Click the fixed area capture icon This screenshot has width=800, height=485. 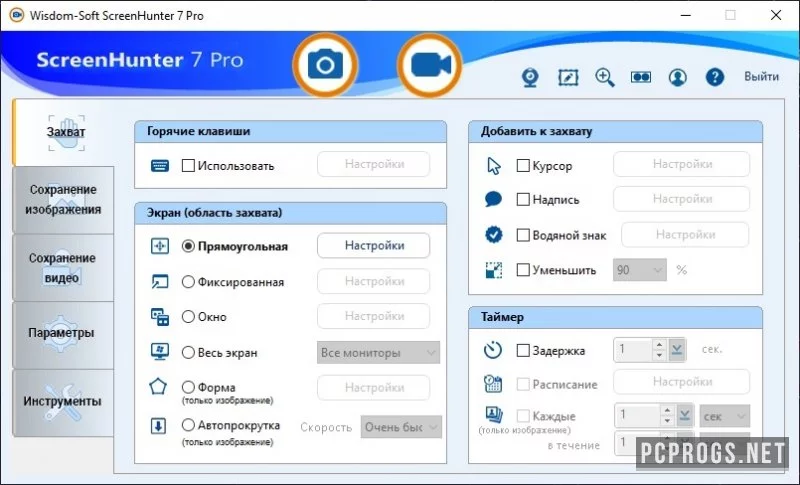click(160, 282)
